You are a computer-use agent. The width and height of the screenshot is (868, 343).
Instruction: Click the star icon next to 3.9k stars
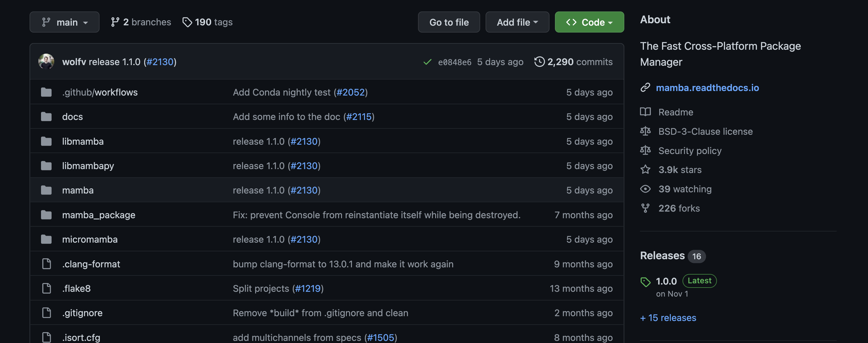click(x=645, y=170)
